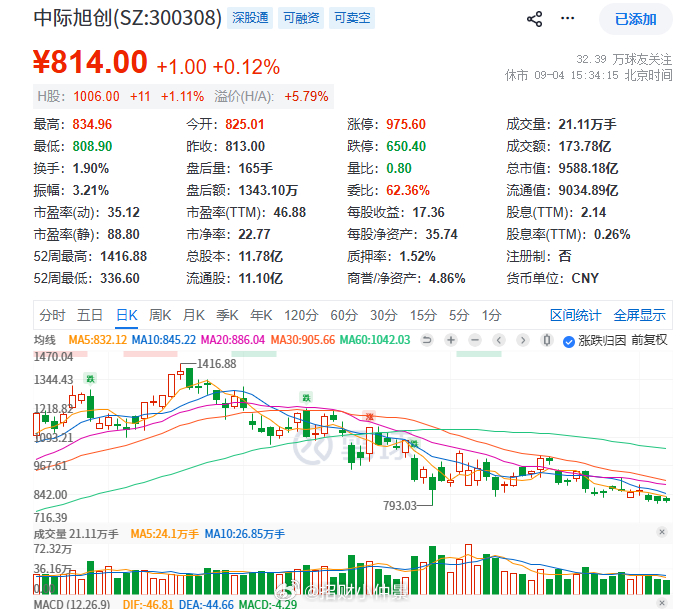This screenshot has height=609, width=686.
Task: Open the 前复权 adjustment dropdown
Action: click(x=649, y=340)
